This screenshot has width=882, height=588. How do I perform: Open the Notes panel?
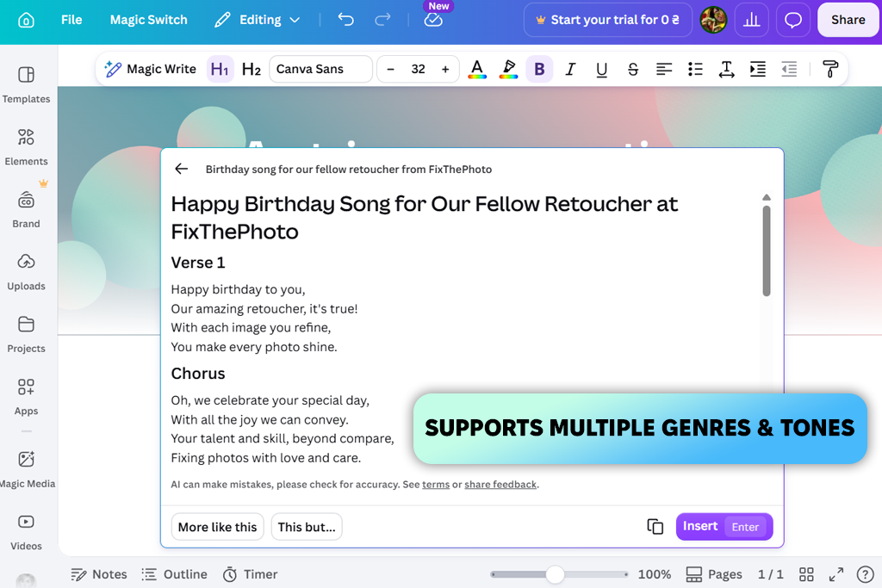click(99, 574)
